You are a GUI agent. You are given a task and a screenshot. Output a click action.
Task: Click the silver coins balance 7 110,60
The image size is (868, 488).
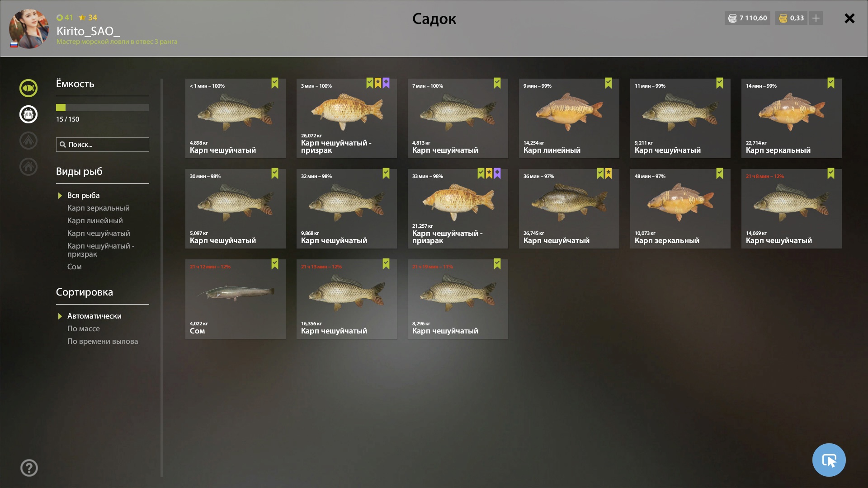(747, 18)
